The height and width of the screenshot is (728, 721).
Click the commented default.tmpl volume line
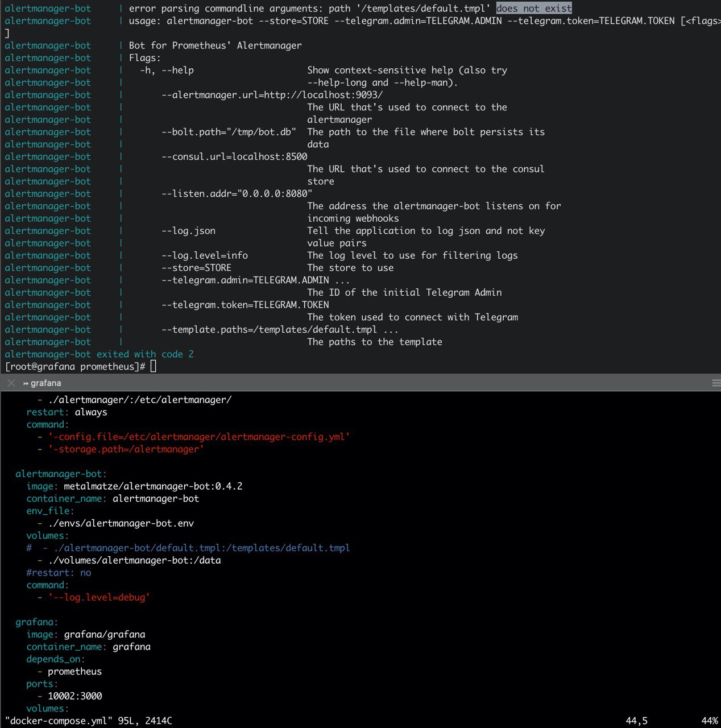click(x=188, y=548)
